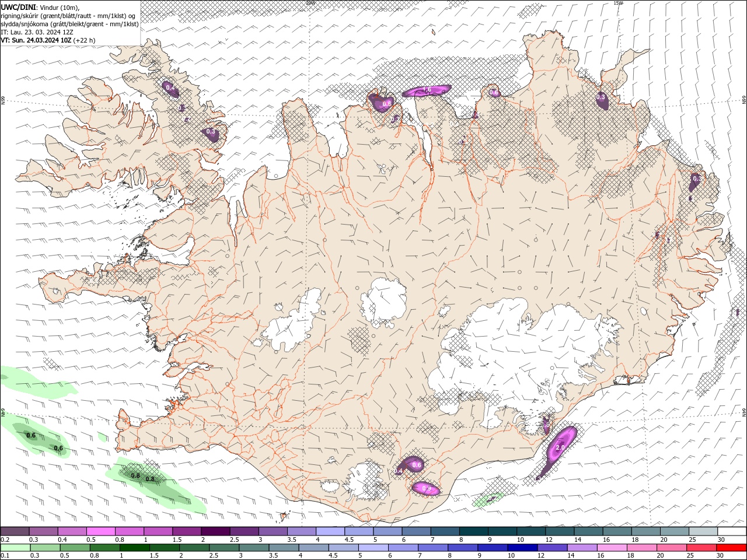Click the 'slydda/snjókoma' legend description line
747x560 pixels.
click(69, 24)
